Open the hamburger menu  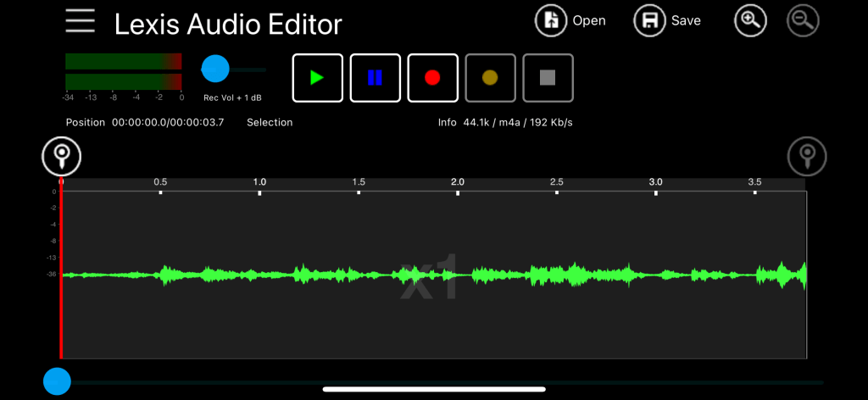pyautogui.click(x=81, y=20)
